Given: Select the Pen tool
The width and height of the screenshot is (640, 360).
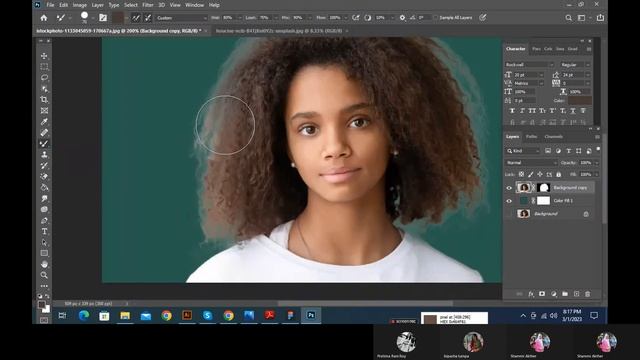Looking at the screenshot, I should pyautogui.click(x=44, y=220).
